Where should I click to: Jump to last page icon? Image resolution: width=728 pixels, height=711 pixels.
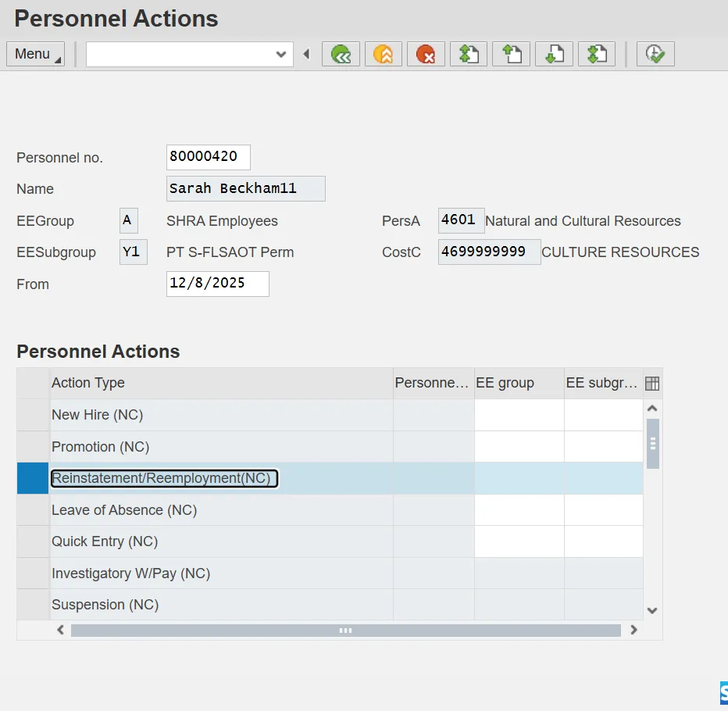pyautogui.click(x=597, y=54)
